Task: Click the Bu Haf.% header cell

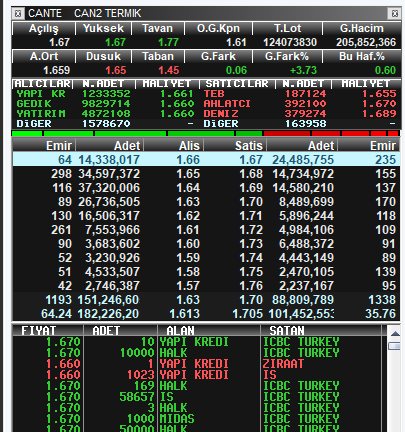Action: [362, 56]
